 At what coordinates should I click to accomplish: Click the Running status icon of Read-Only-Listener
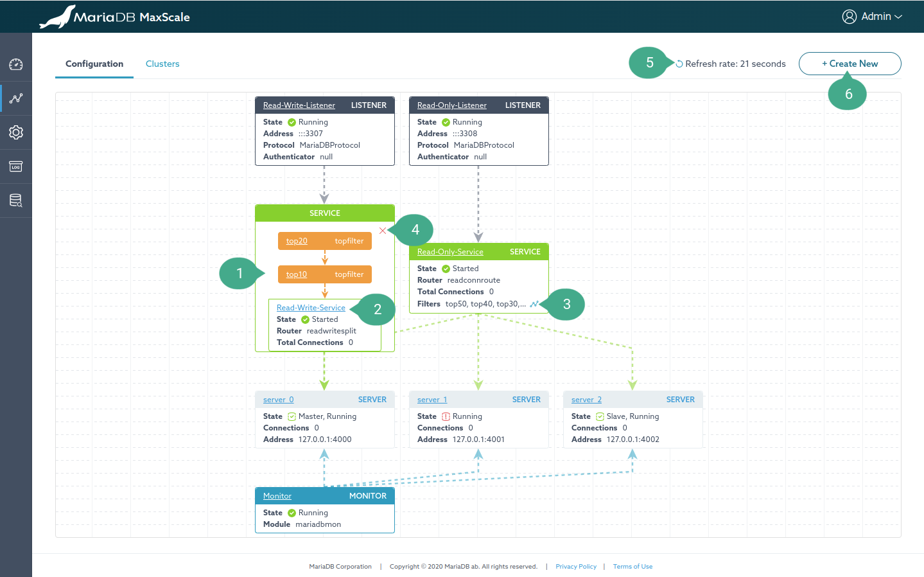[x=446, y=122]
